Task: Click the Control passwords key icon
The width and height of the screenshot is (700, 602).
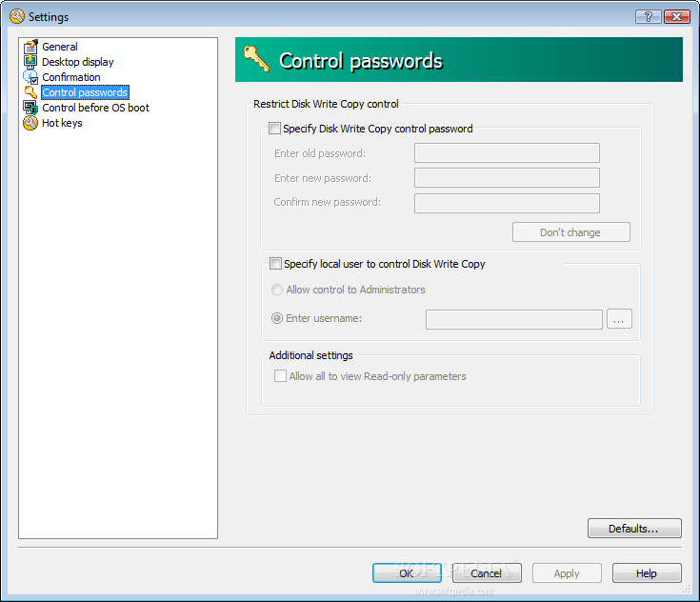Action: [30, 92]
